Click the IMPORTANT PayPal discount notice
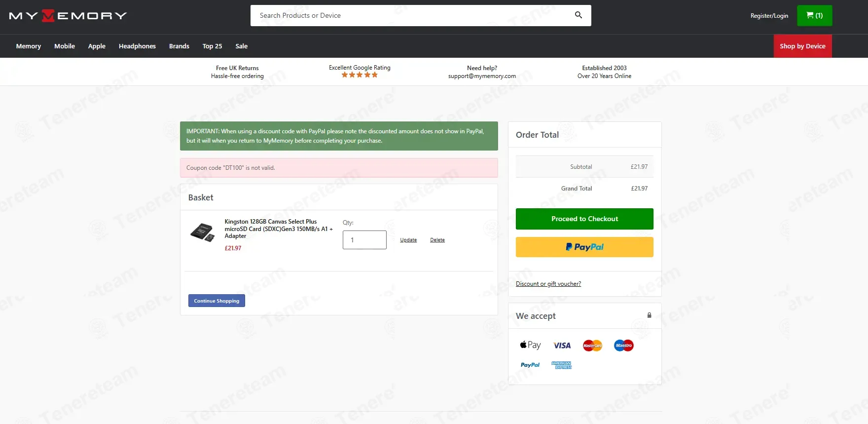Viewport: 868px width, 424px height. [x=339, y=136]
